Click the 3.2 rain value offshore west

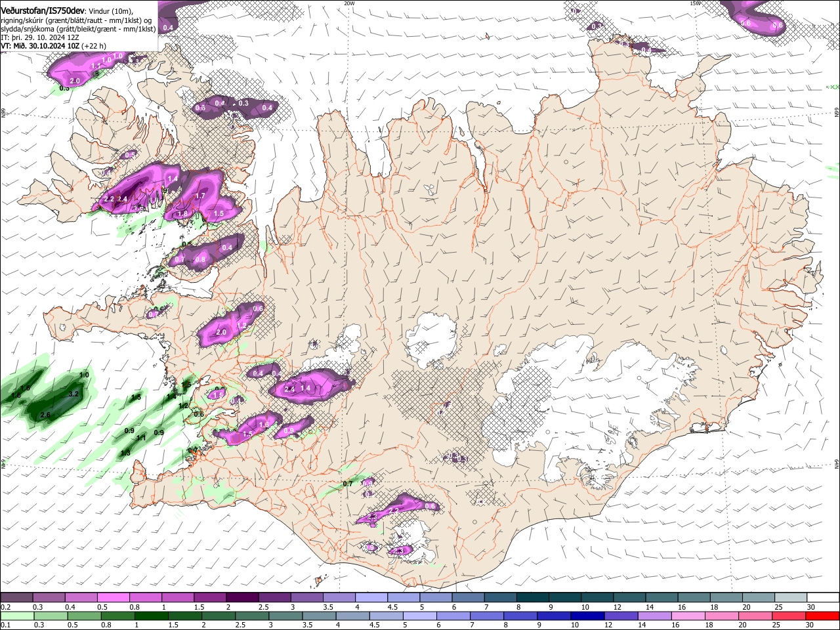[x=73, y=394]
